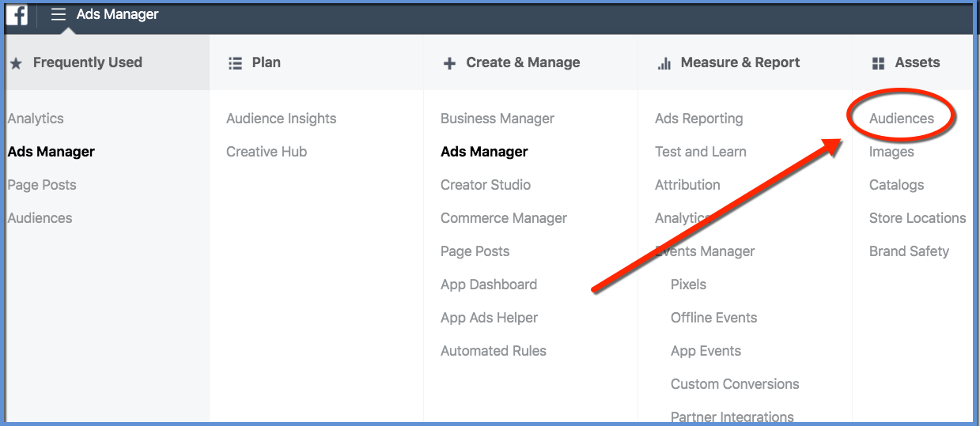980x426 pixels.
Task: Open Audience Insights
Action: pyautogui.click(x=282, y=119)
